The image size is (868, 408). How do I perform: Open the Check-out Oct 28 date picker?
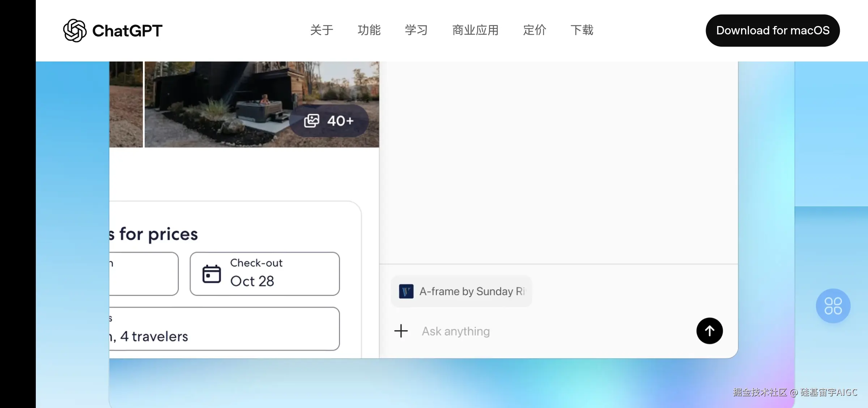point(264,273)
